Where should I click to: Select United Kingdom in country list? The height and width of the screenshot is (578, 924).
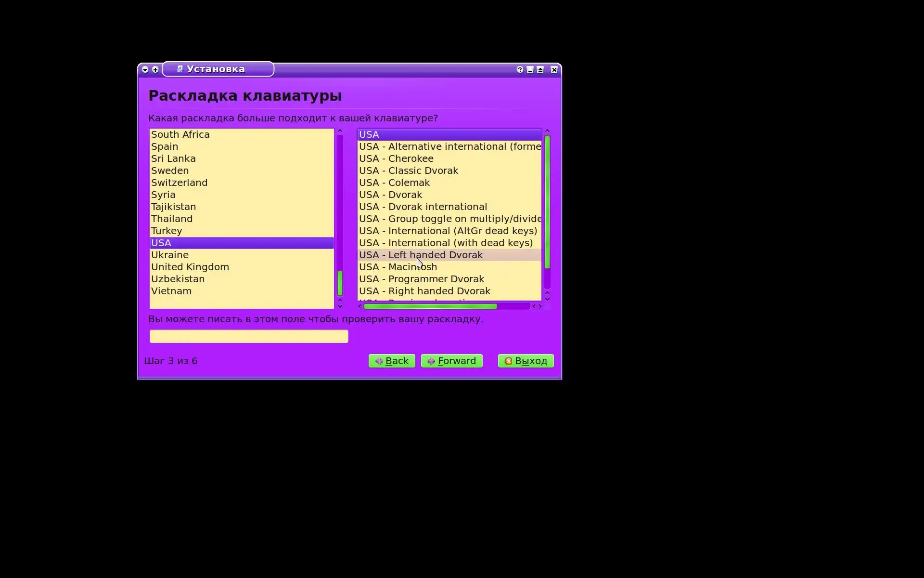coord(190,267)
